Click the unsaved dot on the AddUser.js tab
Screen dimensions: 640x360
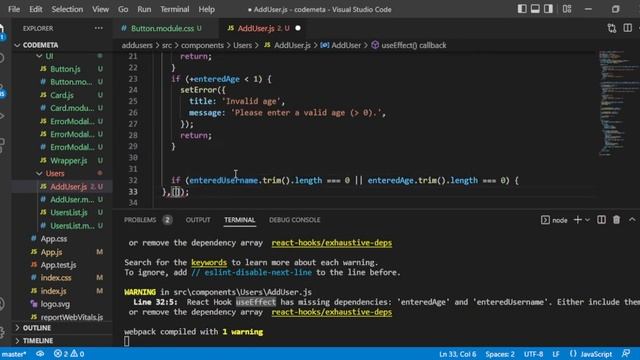point(298,28)
